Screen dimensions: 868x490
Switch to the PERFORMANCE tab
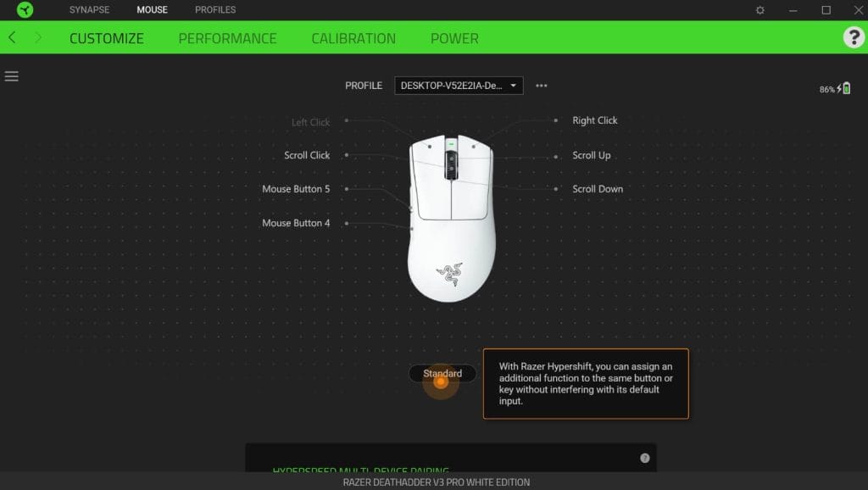(227, 38)
